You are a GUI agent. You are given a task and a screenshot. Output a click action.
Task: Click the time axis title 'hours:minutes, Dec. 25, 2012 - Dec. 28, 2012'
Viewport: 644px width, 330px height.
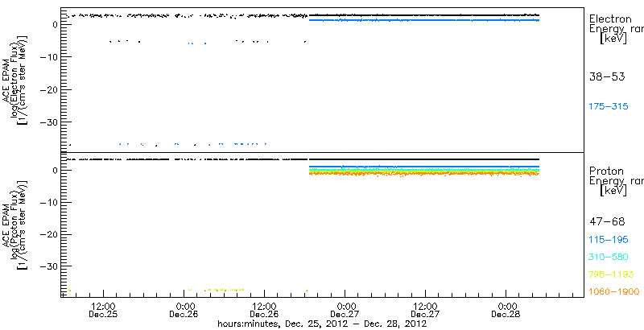pyautogui.click(x=321, y=324)
